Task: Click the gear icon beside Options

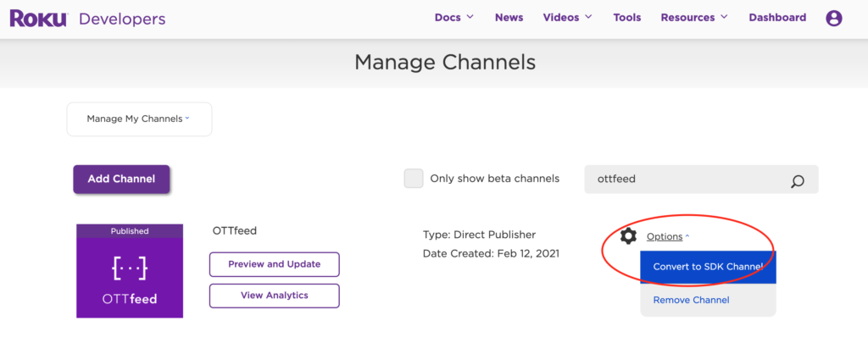Action: coord(628,236)
